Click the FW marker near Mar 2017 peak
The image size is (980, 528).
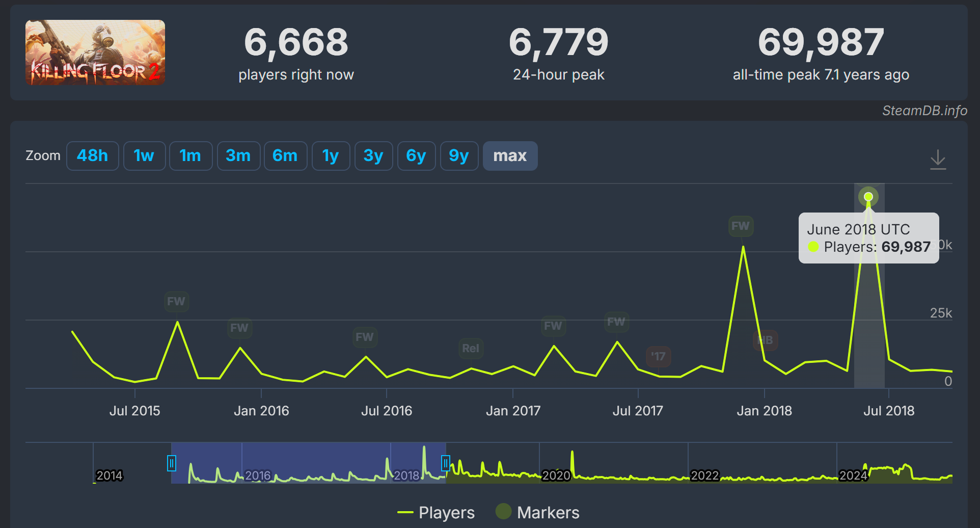click(553, 326)
